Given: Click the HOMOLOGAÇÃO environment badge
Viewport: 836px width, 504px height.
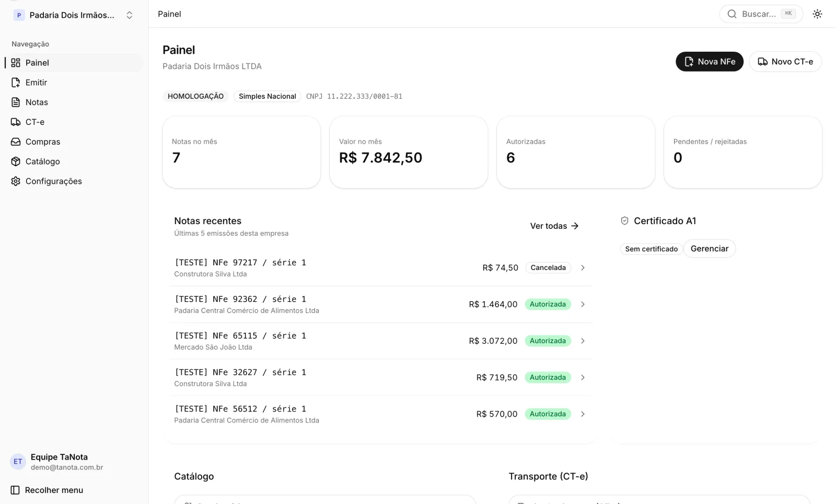Looking at the screenshot, I should point(195,96).
